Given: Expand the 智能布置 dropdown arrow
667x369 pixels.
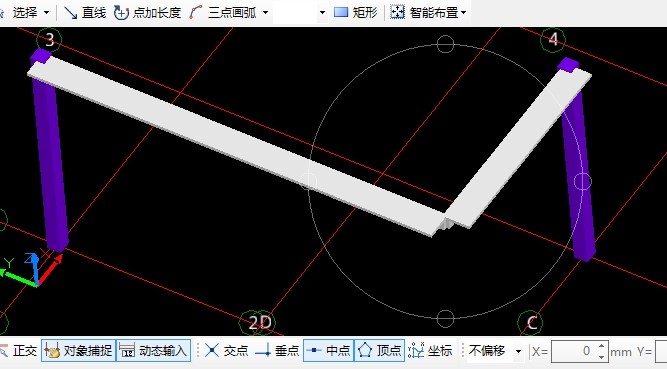Looking at the screenshot, I should tap(463, 13).
